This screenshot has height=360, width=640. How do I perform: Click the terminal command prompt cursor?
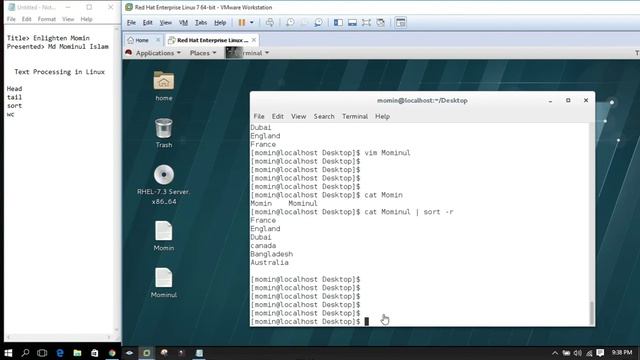[367, 322]
